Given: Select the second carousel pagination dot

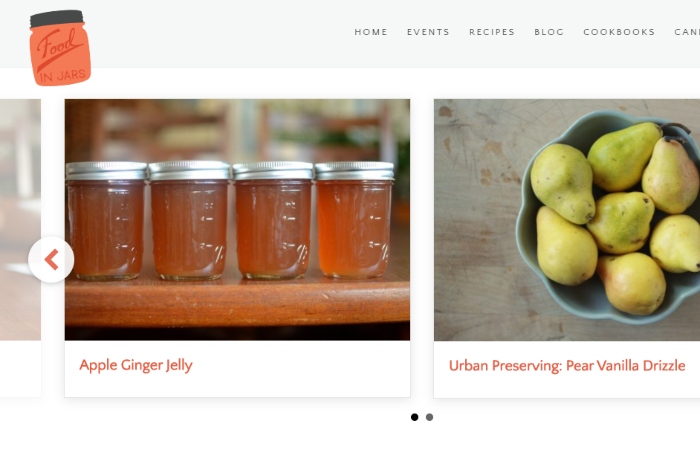Looking at the screenshot, I should 429,417.
